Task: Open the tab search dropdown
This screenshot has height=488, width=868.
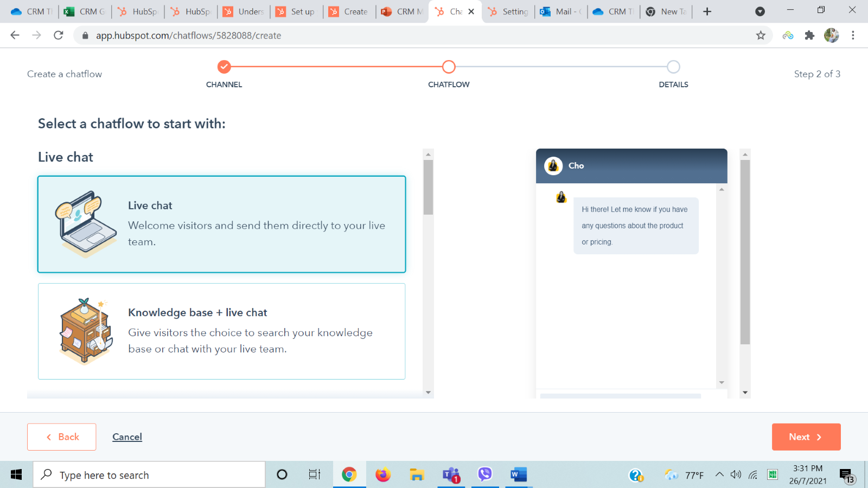Action: pyautogui.click(x=760, y=11)
